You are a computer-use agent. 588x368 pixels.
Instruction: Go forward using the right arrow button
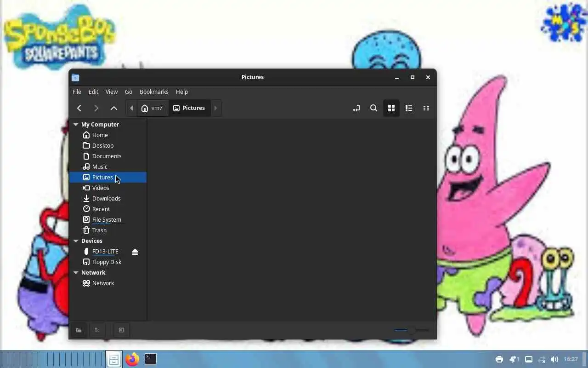[x=96, y=108]
